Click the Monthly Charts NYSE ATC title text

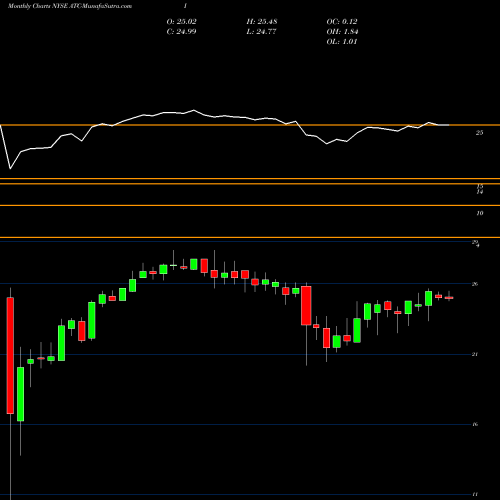[70, 6]
